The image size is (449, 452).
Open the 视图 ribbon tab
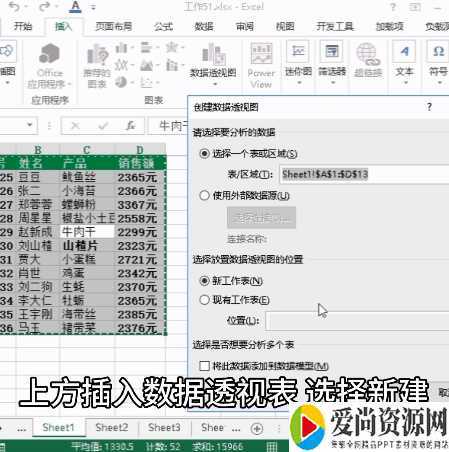[285, 26]
